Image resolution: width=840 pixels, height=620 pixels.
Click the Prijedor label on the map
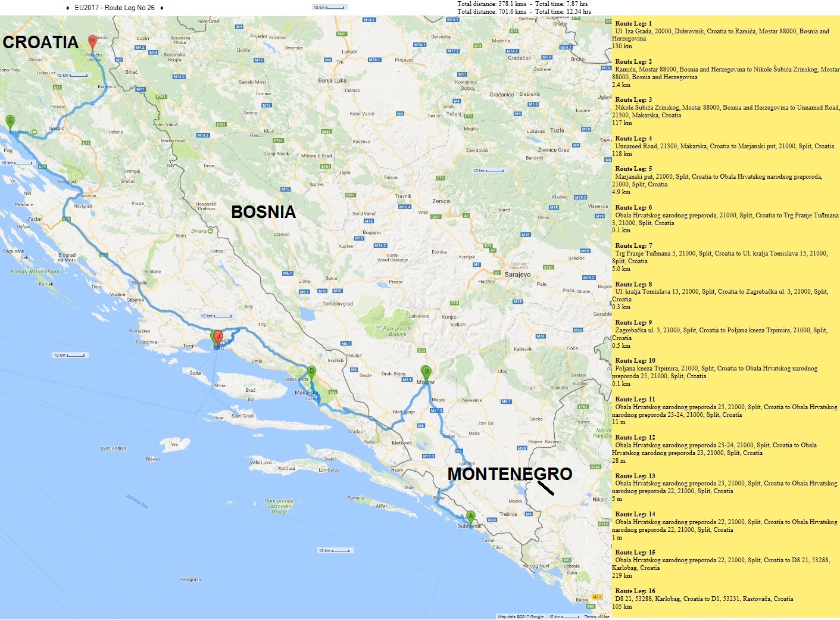259,36
